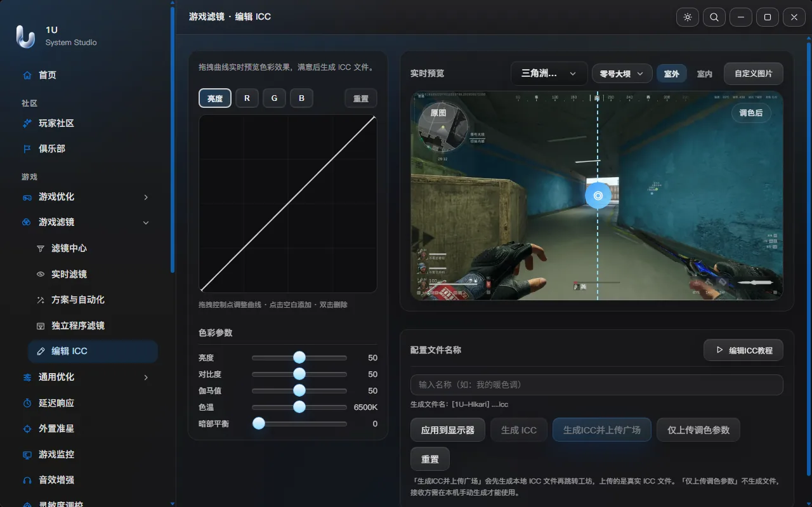812x507 pixels.
Task: Click the 玩家社区 sparkle icon
Action: pyautogui.click(x=27, y=123)
